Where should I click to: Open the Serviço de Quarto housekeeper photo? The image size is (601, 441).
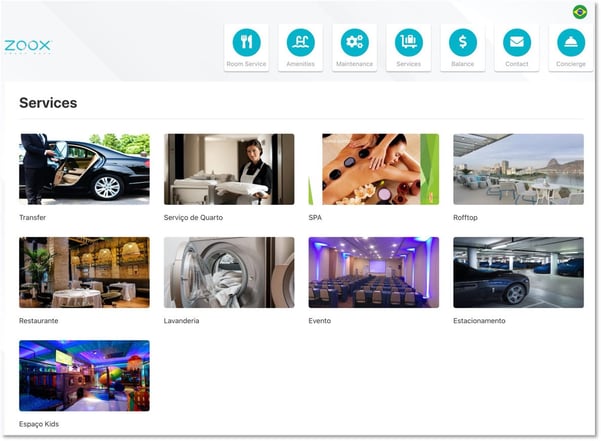tap(229, 169)
